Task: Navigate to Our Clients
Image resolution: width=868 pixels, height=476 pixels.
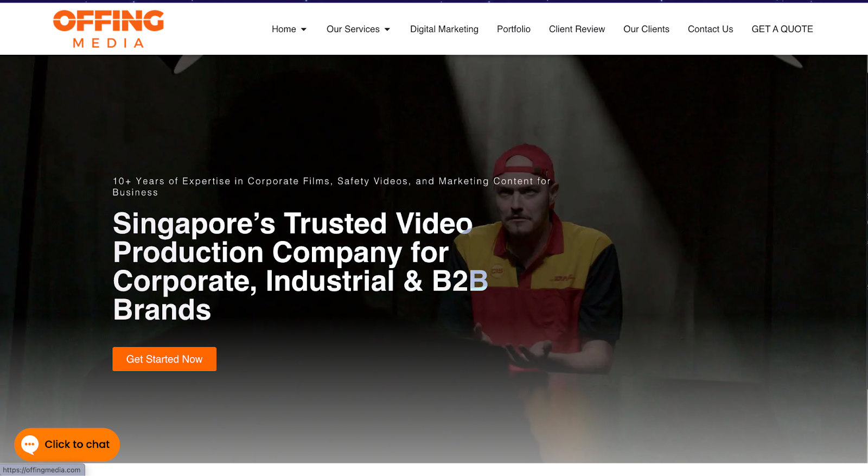Action: (646, 29)
